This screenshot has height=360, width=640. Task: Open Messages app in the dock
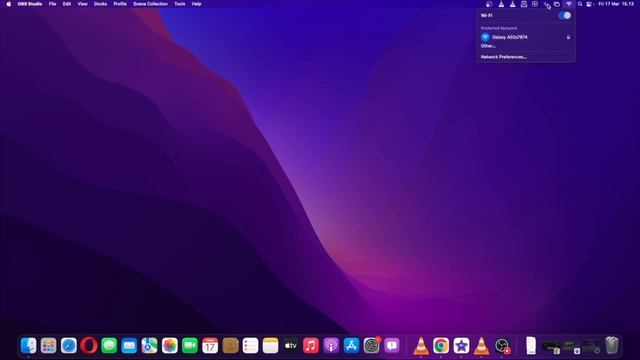coord(109,346)
